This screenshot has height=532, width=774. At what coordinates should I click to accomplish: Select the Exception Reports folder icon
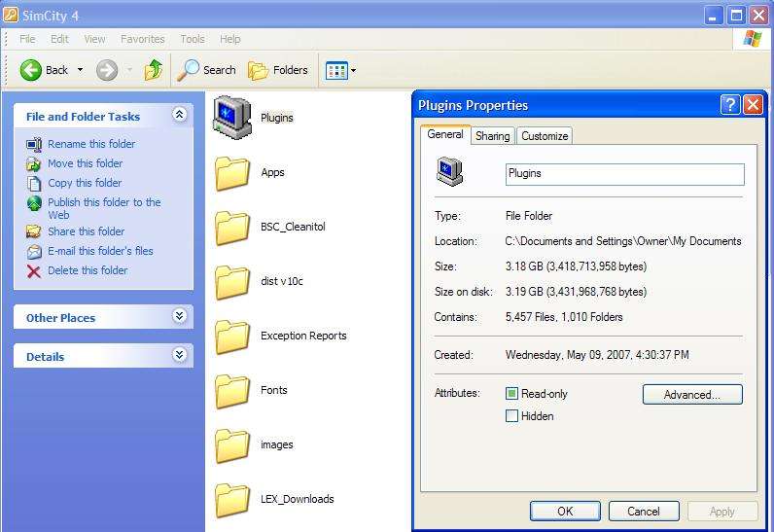pos(232,337)
